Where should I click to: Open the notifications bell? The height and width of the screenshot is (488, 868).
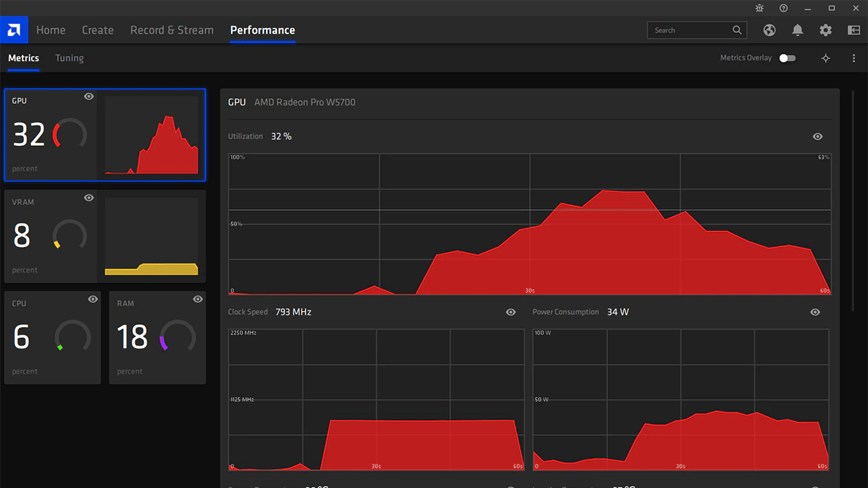(798, 30)
